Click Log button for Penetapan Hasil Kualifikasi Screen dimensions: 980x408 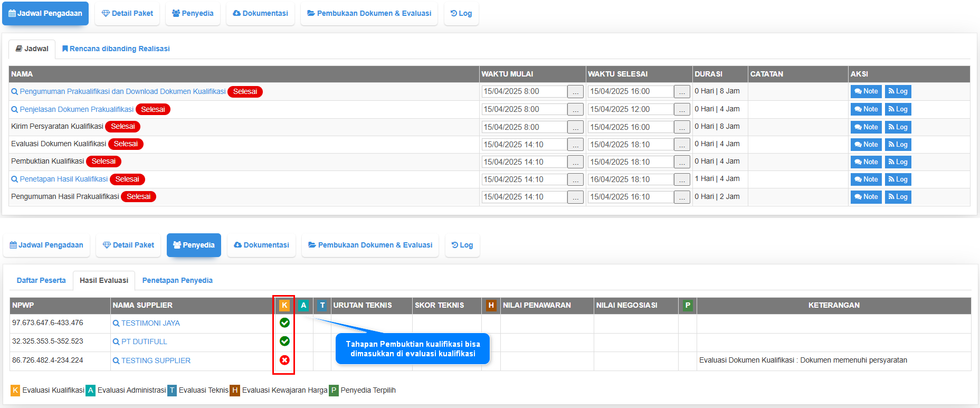(898, 179)
